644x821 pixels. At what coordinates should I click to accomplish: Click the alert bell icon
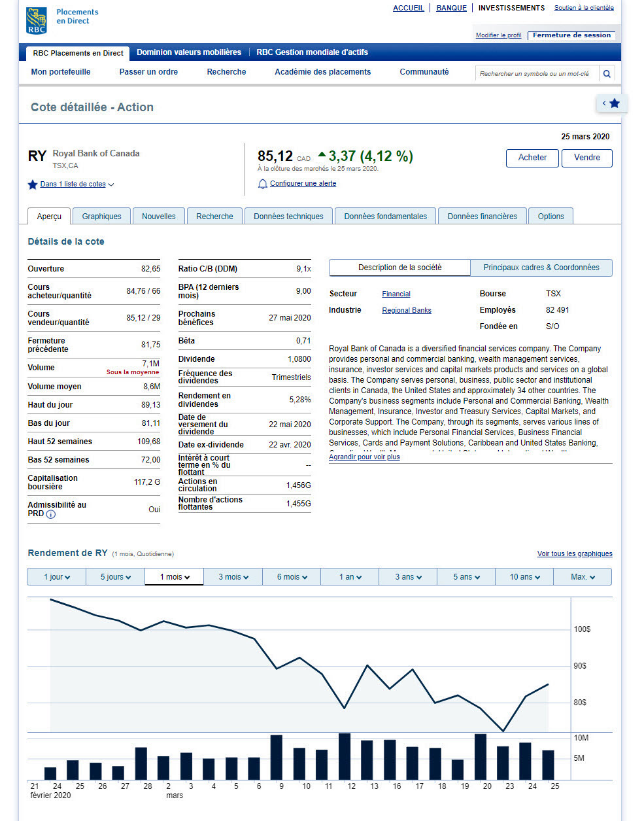263,184
